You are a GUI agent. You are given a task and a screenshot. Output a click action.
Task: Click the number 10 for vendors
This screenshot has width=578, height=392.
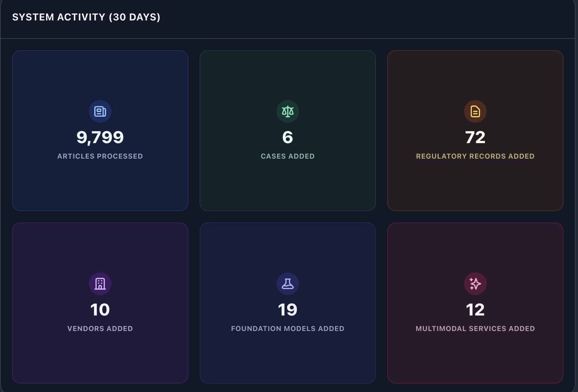[100, 310]
